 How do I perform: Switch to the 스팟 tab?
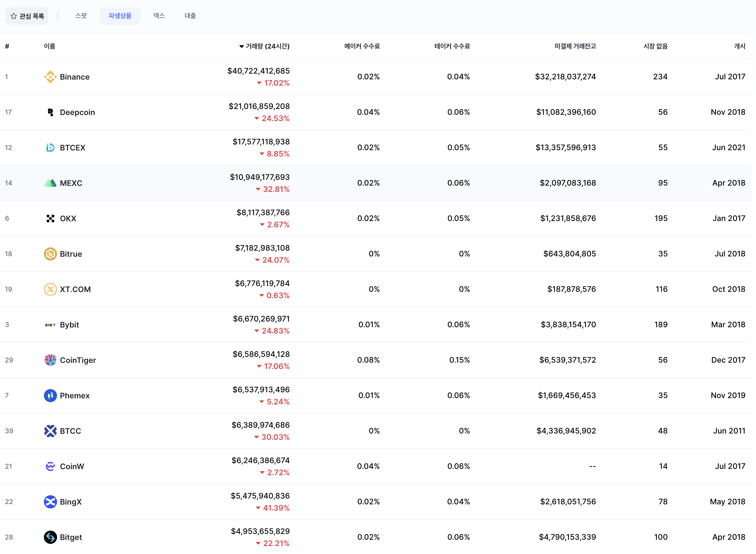click(x=81, y=16)
